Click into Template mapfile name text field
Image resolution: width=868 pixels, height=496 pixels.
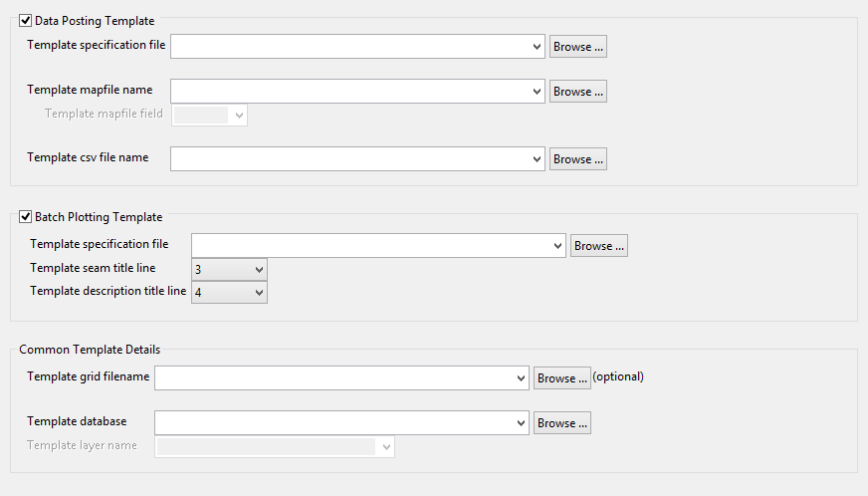pos(348,92)
